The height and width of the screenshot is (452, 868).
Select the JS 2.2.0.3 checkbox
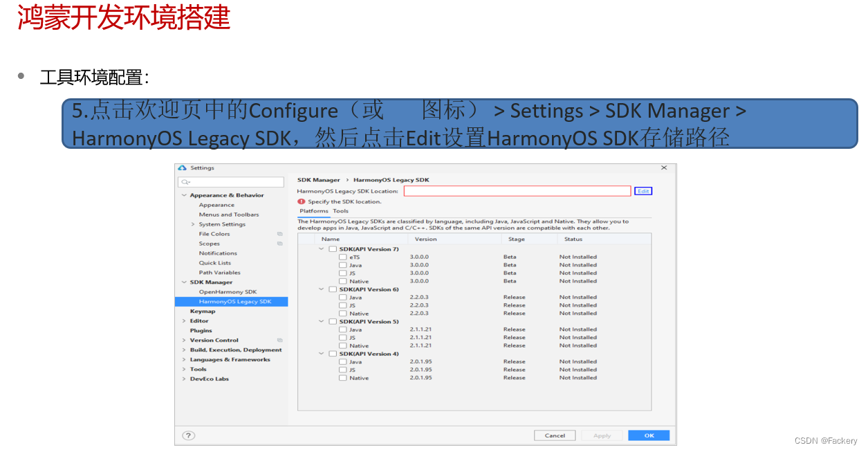point(343,305)
